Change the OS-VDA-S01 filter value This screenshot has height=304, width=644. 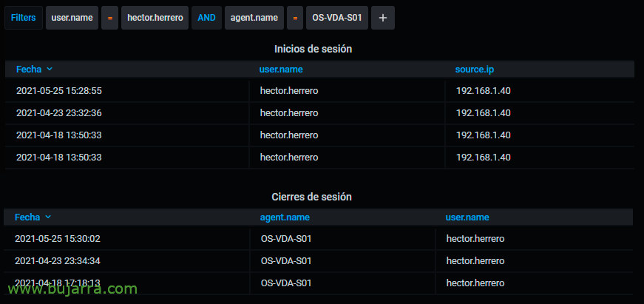click(x=336, y=18)
